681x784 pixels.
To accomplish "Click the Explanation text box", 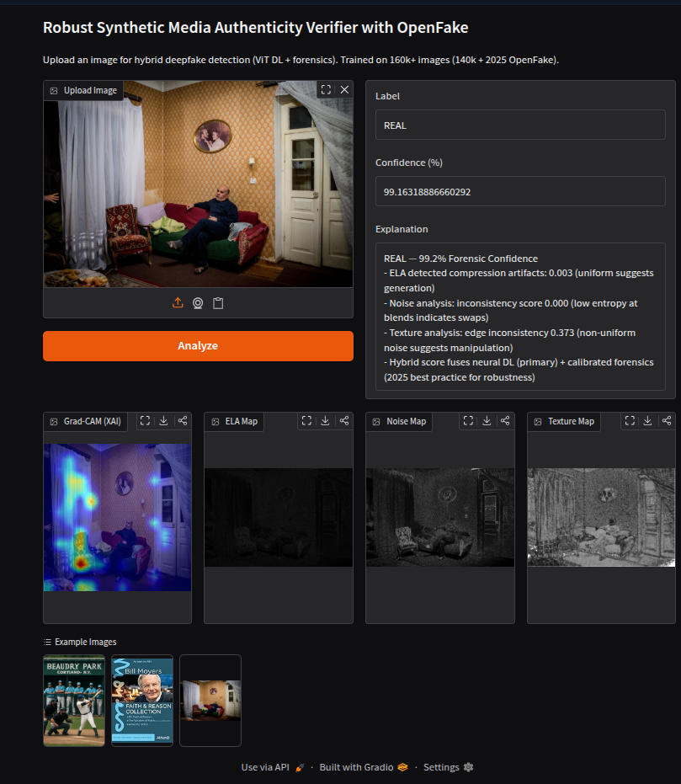I will [519, 316].
